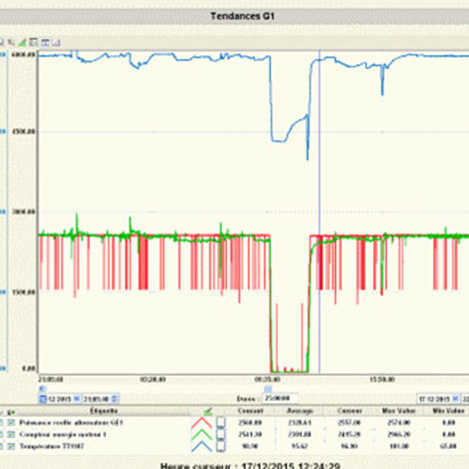Image resolution: width=469 pixels, height=469 pixels.
Task: Click the start time spinner arrows
Action: pyautogui.click(x=115, y=399)
